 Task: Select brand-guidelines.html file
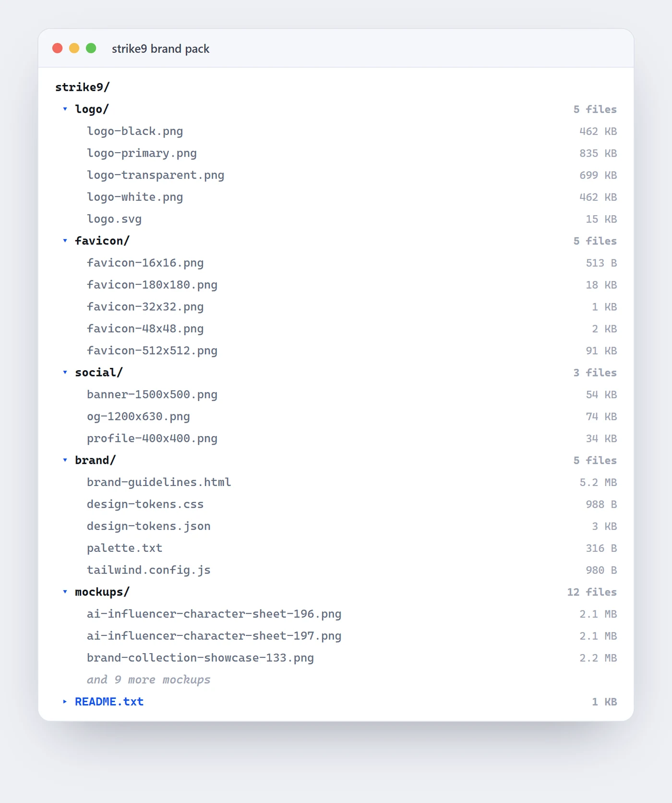click(336, 482)
